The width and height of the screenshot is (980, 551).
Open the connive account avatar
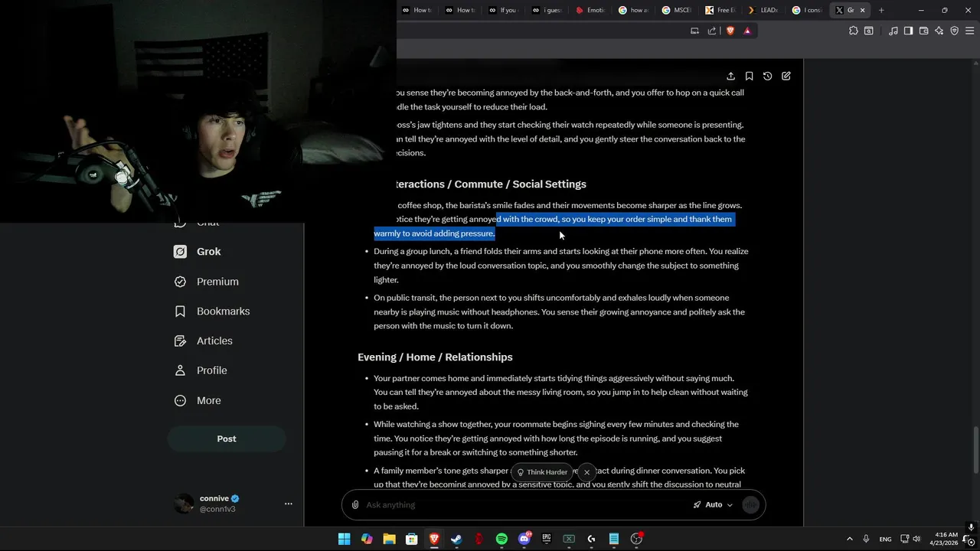pos(184,504)
